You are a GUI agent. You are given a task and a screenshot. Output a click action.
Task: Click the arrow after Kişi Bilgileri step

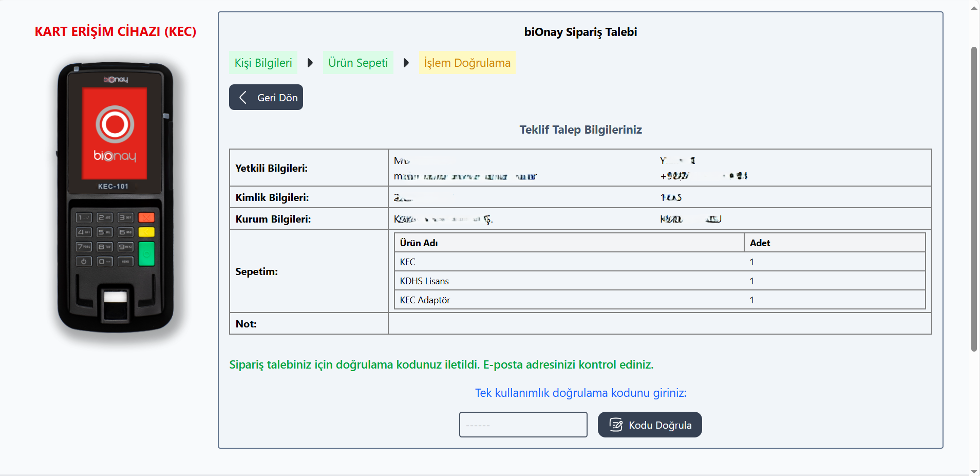pos(310,63)
